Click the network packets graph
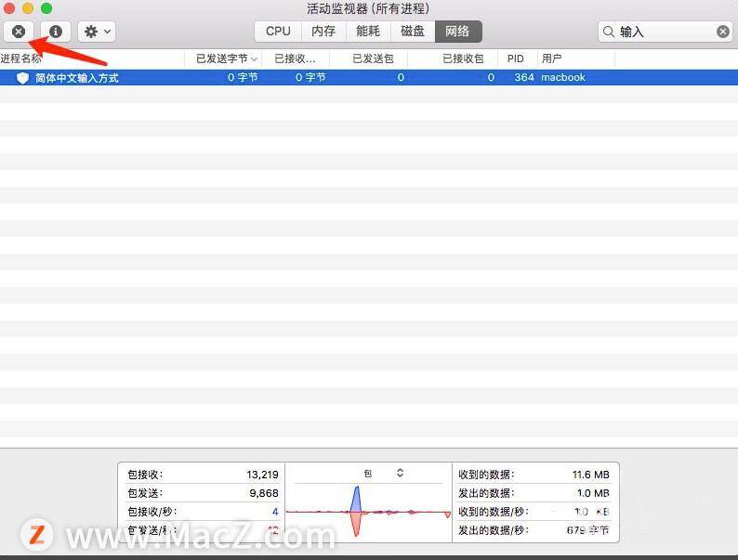The image size is (738, 560). [x=368, y=512]
